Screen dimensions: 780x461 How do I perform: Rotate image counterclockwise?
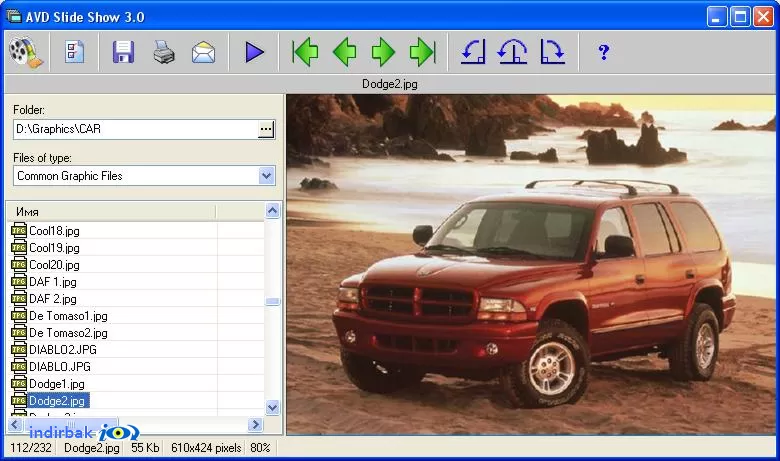tap(473, 52)
